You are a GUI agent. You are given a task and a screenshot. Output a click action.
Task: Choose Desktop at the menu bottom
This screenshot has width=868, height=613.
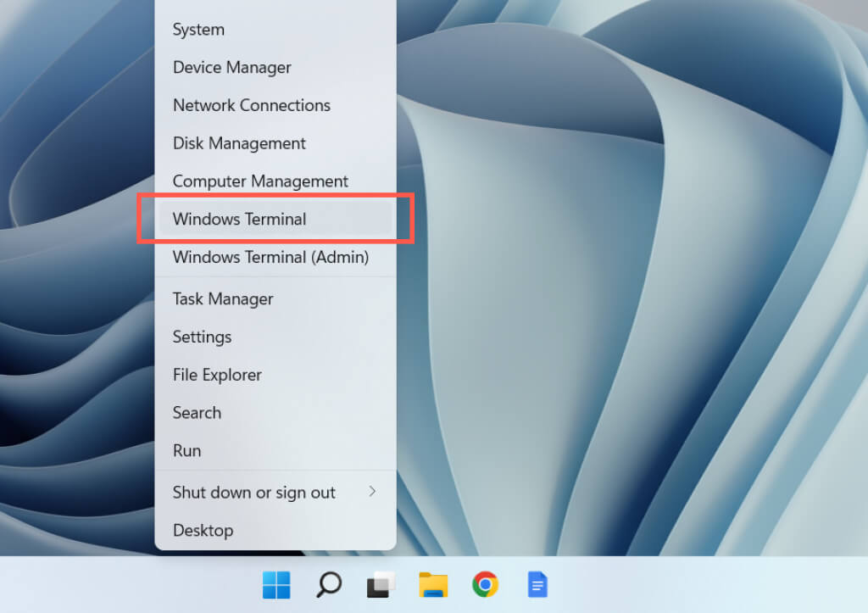pos(275,531)
